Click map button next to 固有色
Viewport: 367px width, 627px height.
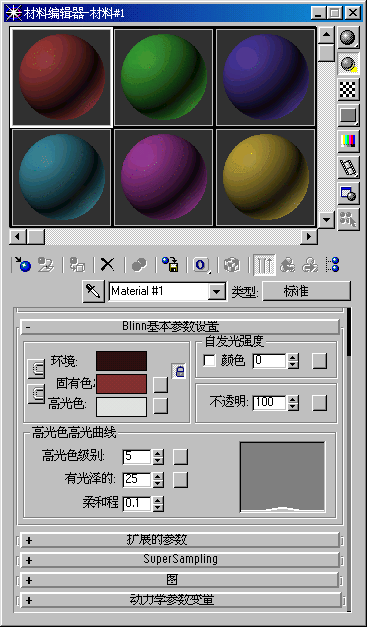161,385
